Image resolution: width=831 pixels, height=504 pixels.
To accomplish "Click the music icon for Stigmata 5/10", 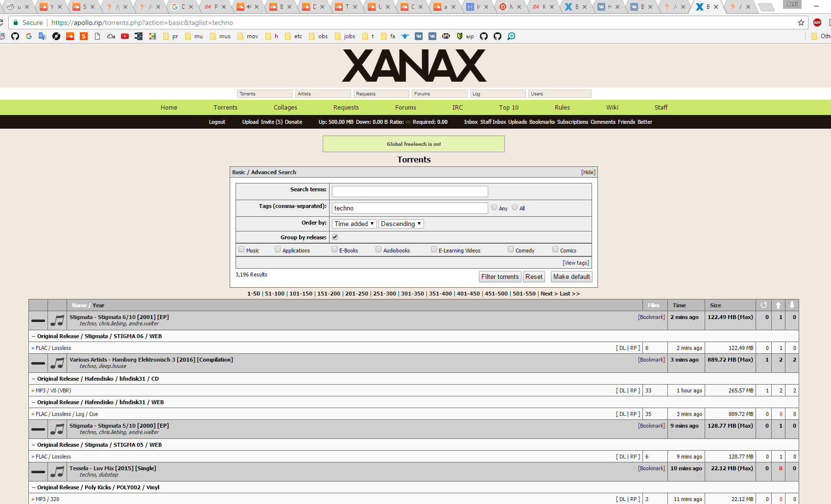I will click(57, 429).
